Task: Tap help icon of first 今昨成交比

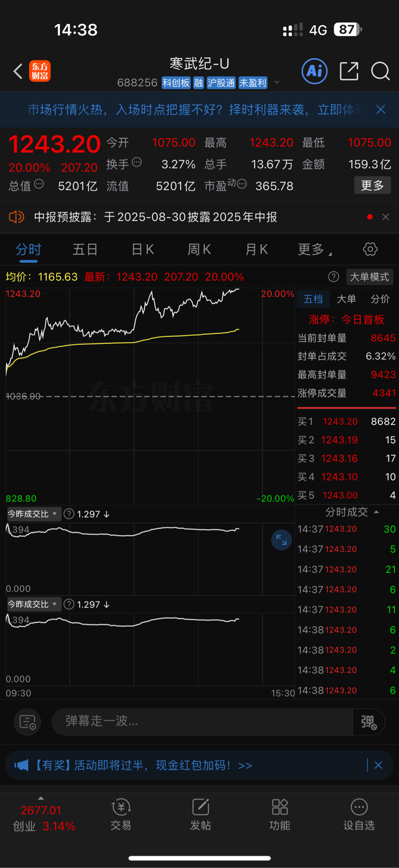Action: (69, 514)
